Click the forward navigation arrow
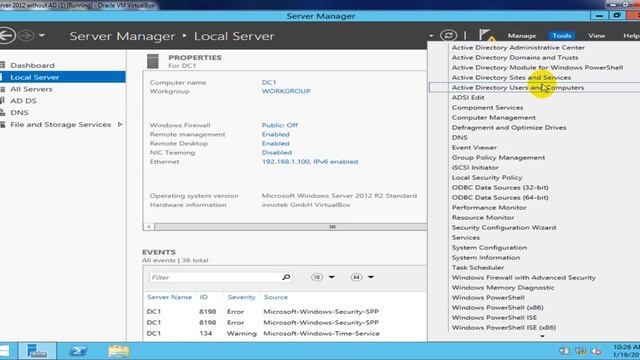Screen dimensions: 640x360 tap(26, 36)
